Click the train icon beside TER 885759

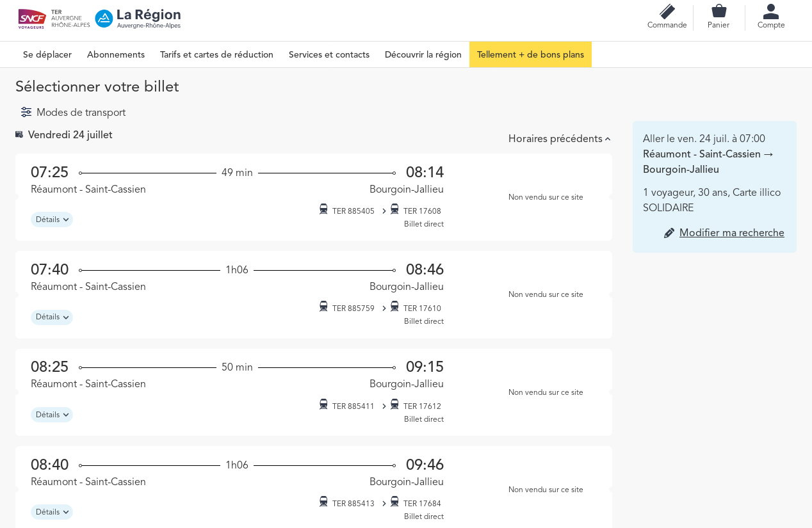[x=323, y=307]
